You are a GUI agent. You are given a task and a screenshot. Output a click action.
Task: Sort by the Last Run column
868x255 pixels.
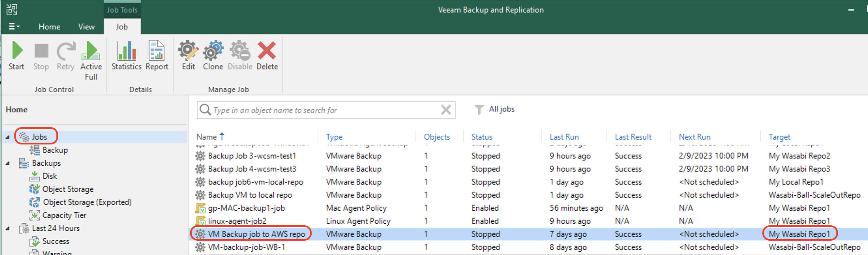564,137
